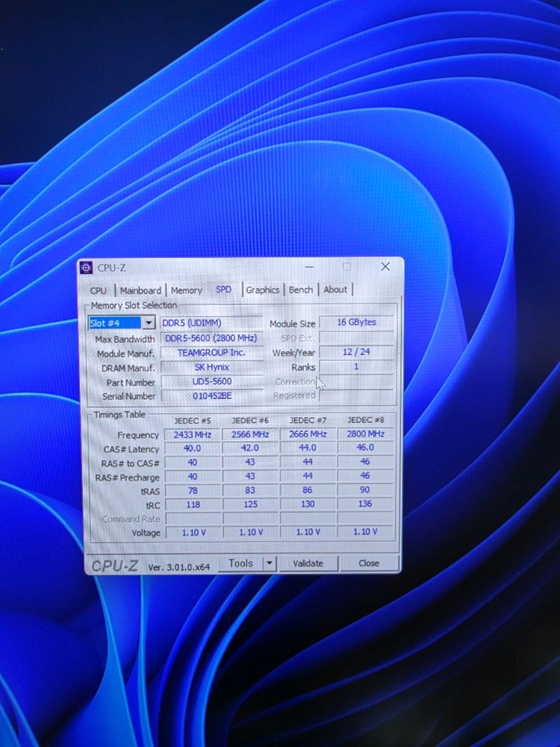Click the Ver. 3.01.0.x64 version label
Image resolution: width=560 pixels, height=747 pixels.
[x=179, y=567]
